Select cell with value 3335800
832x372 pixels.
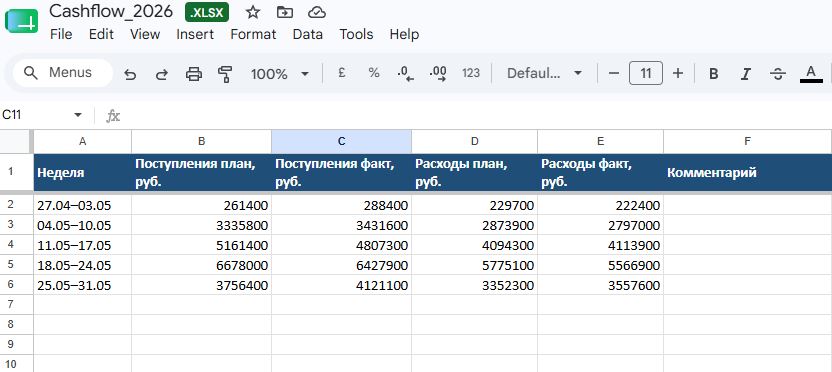(202, 225)
